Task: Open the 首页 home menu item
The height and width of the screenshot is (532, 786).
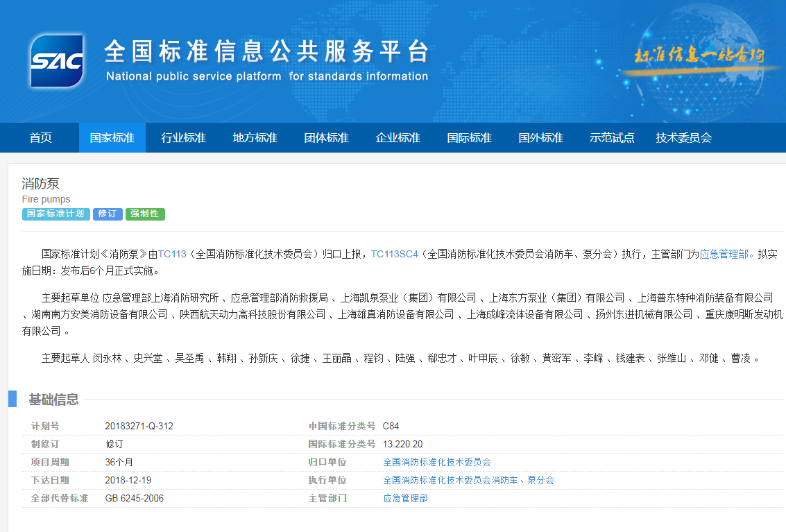Action: click(x=40, y=137)
